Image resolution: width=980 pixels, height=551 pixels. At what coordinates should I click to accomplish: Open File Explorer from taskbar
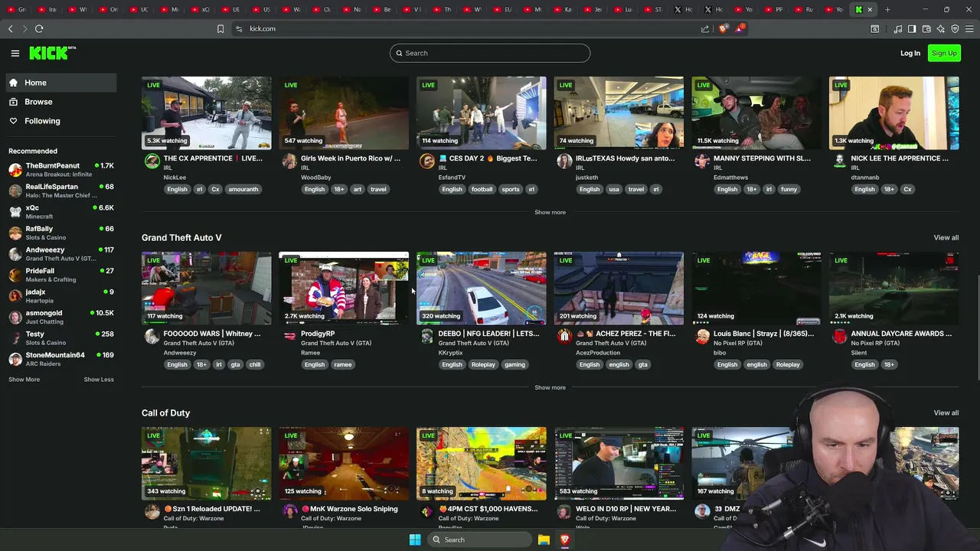pos(544,540)
